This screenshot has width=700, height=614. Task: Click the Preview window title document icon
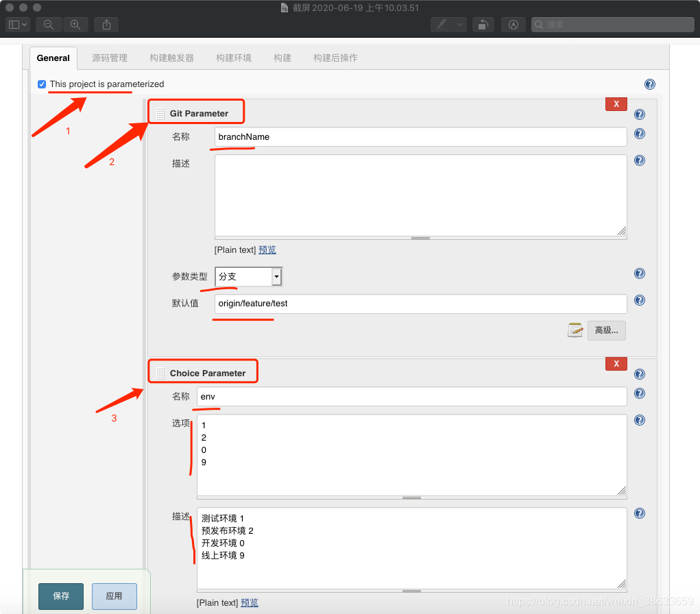[285, 8]
